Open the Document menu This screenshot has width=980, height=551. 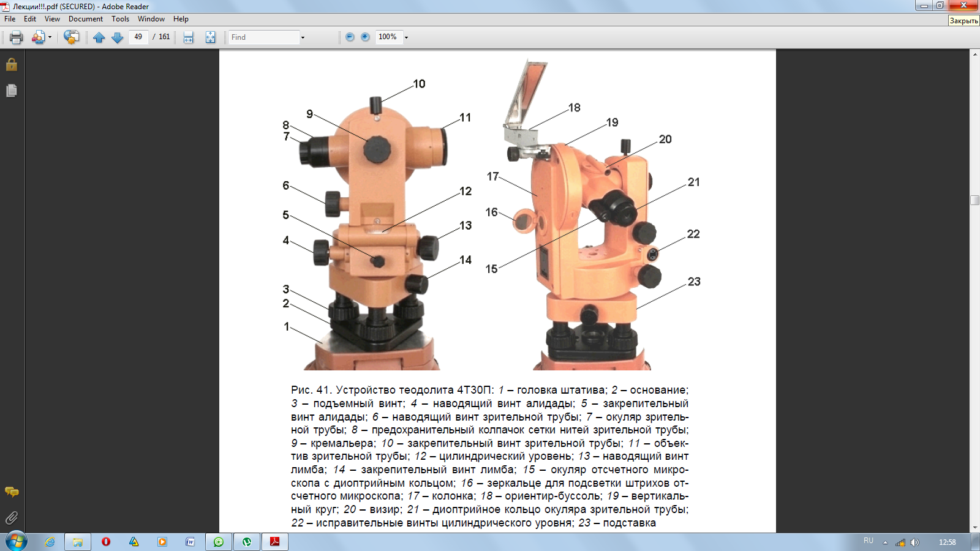[x=86, y=19]
